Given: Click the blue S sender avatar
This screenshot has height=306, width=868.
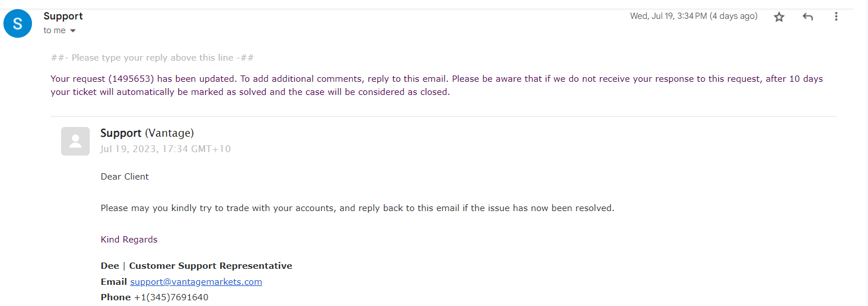Looking at the screenshot, I should pyautogui.click(x=18, y=23).
